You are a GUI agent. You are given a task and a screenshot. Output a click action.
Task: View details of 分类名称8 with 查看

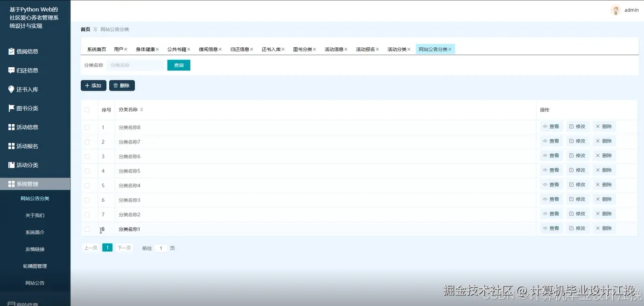click(551, 127)
